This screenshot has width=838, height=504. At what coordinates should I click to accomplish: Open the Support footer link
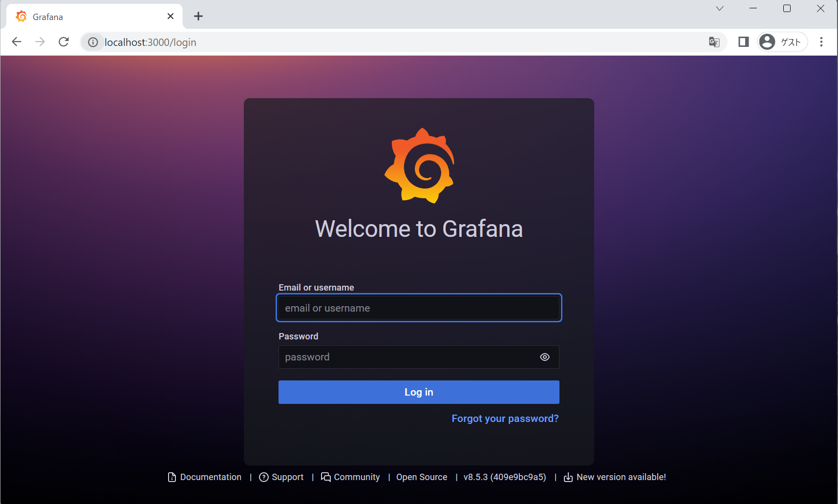click(281, 477)
